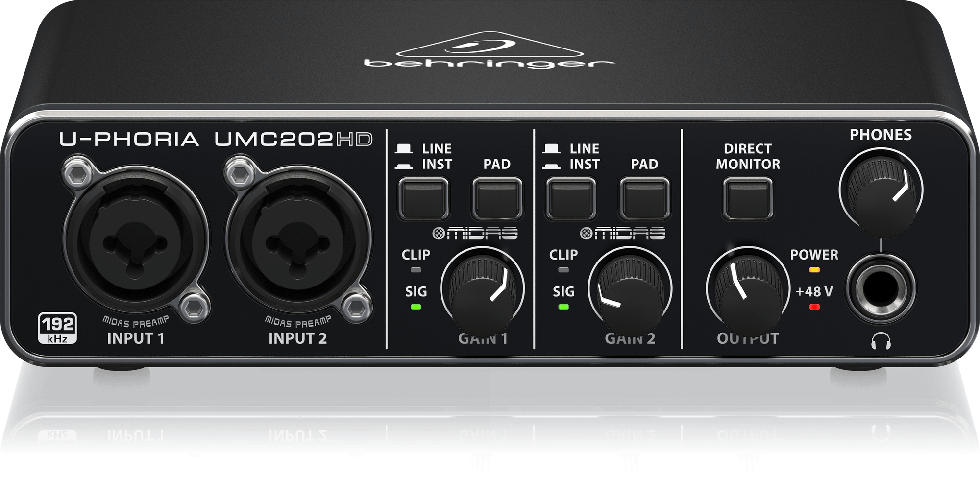Screen dimensions: 980x477
Task: Click the channel 2 SIG label
Action: click(x=563, y=292)
